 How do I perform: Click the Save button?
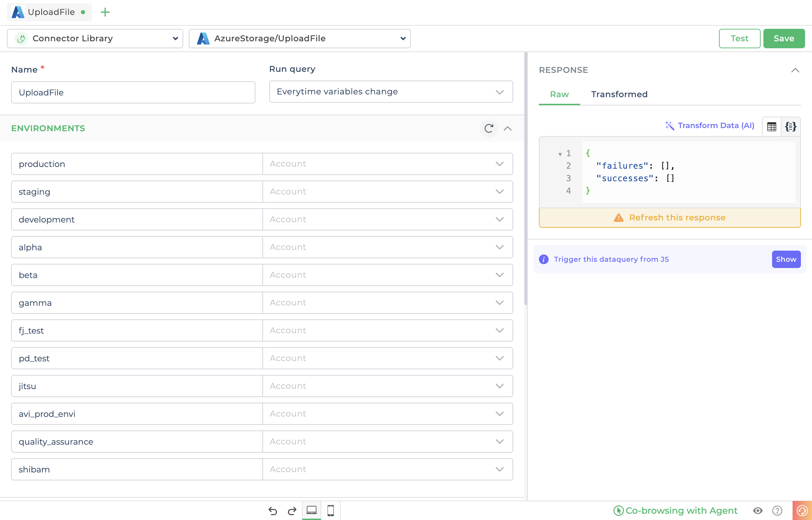784,39
